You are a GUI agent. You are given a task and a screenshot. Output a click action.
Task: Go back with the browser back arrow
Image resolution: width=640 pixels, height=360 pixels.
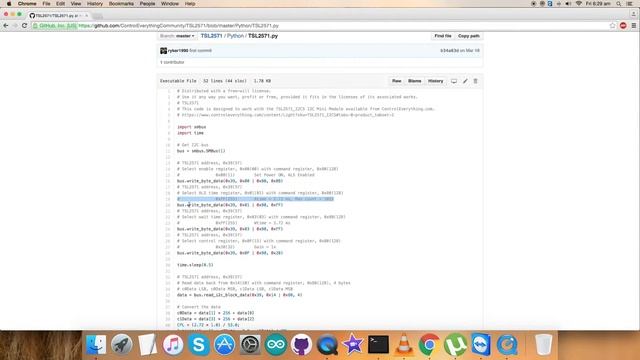pyautogui.click(x=6, y=25)
